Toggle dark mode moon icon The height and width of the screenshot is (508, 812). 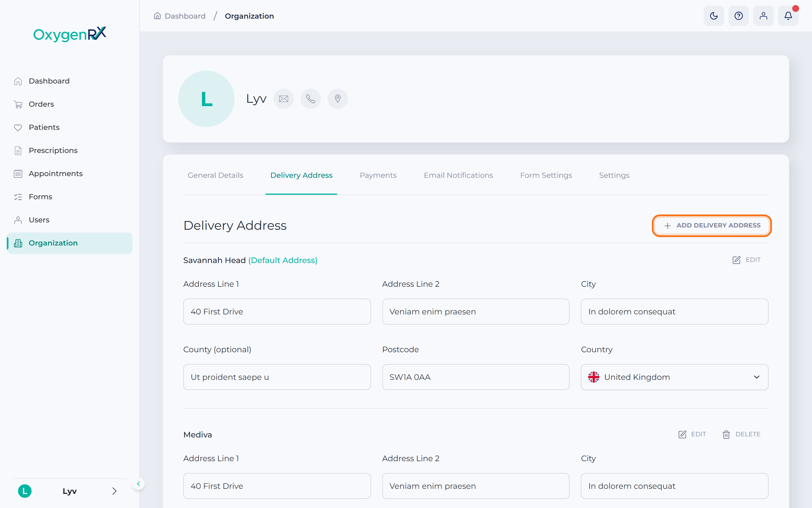[714, 16]
